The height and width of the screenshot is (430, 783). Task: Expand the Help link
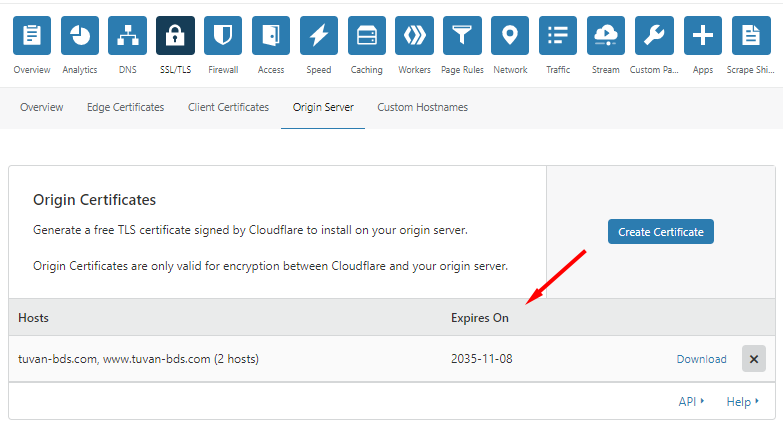(x=743, y=402)
